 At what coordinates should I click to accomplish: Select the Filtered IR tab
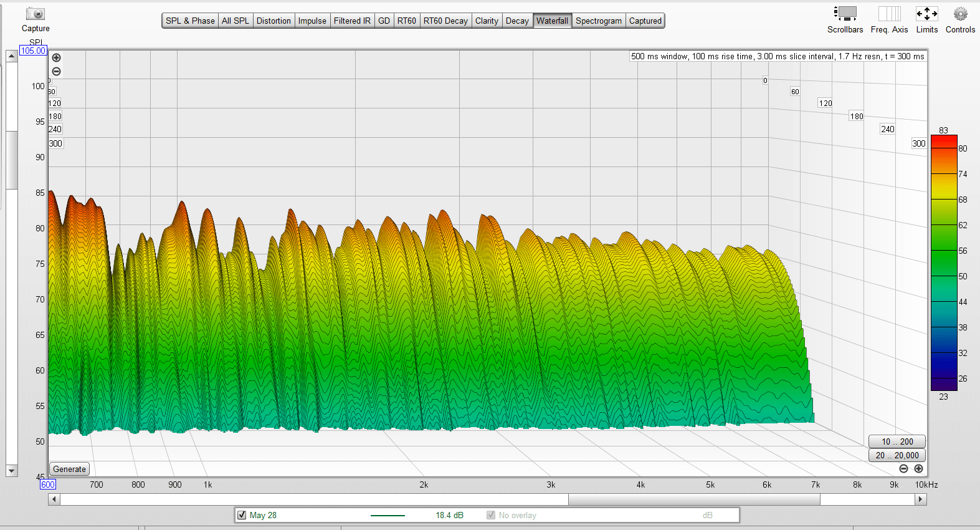pyautogui.click(x=352, y=21)
